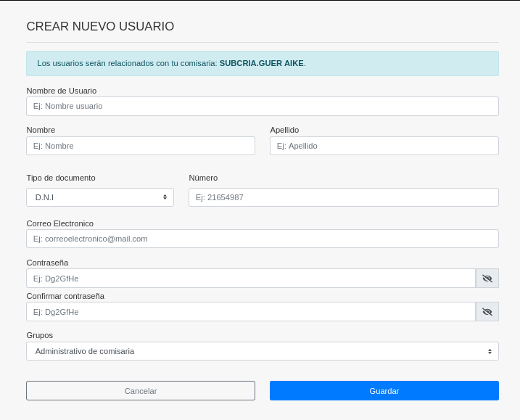The image size is (520, 420).
Task: Click the Nombre de Usuario label
Action: click(62, 91)
